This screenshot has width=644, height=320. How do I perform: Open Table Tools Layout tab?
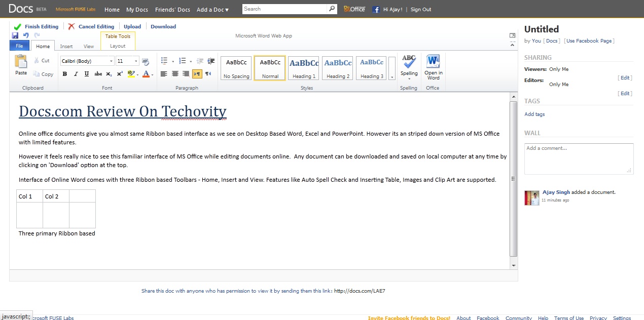click(x=118, y=46)
